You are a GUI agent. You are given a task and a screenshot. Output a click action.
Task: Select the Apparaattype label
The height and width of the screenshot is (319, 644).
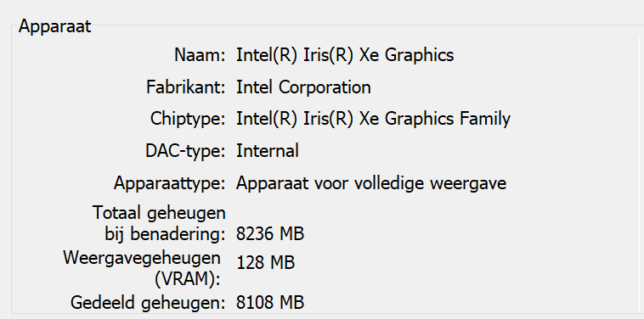170,183
